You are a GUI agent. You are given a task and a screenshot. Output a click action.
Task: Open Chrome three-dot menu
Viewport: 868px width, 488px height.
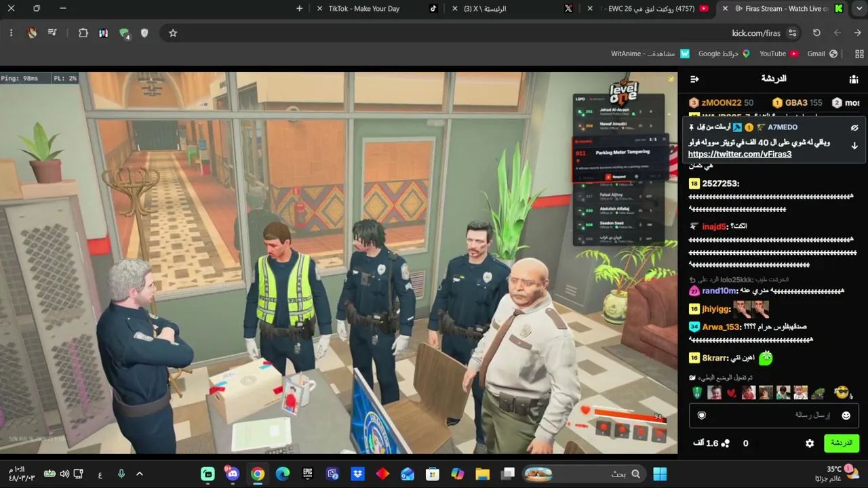tap(11, 33)
